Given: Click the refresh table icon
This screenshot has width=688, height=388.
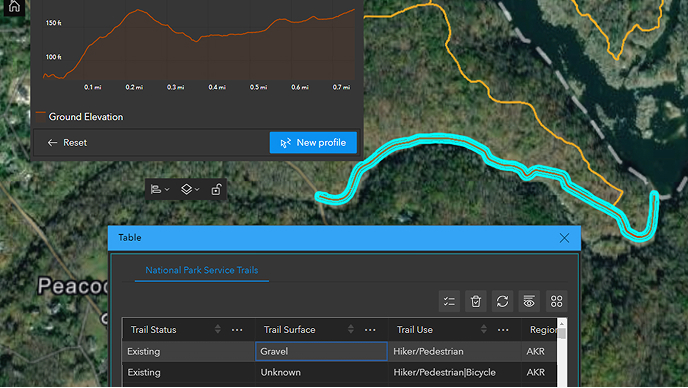Looking at the screenshot, I should (x=502, y=302).
